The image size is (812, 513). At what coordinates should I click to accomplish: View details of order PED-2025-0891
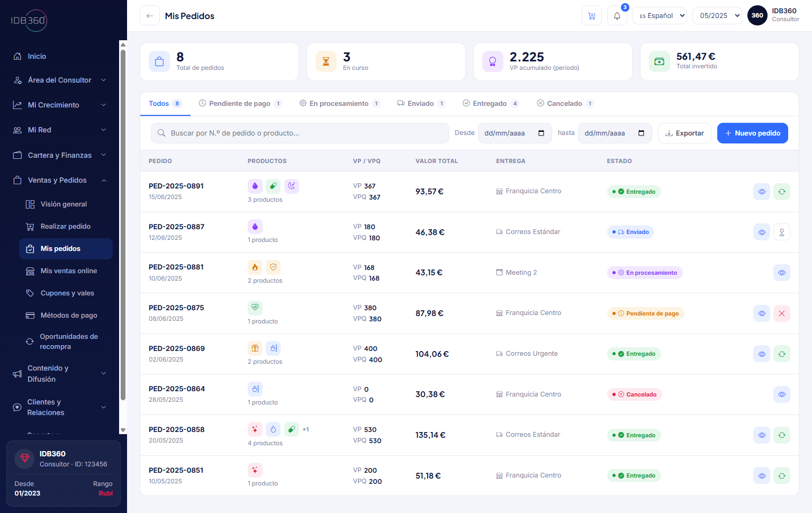click(x=762, y=192)
